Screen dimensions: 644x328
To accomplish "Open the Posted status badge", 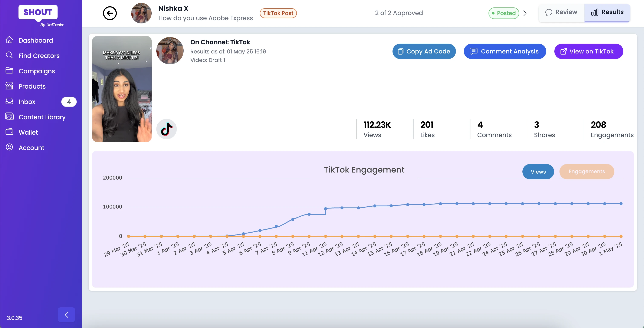I will pos(503,13).
